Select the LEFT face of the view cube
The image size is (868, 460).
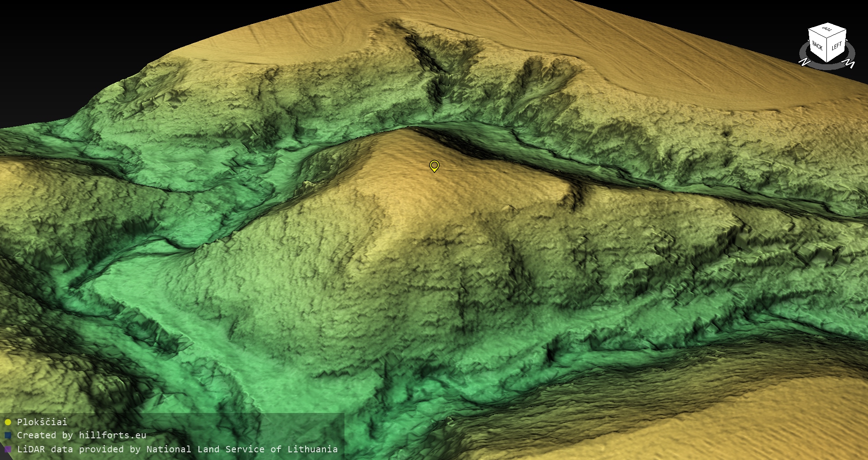pyautogui.click(x=836, y=46)
